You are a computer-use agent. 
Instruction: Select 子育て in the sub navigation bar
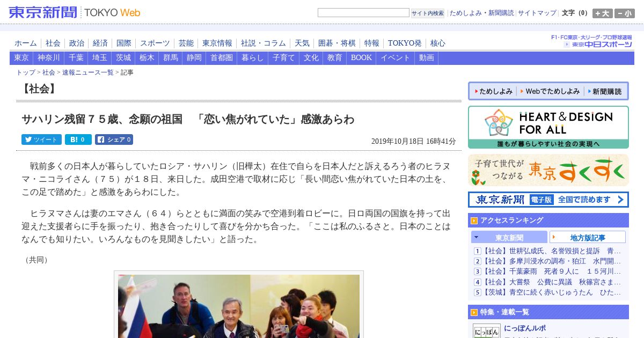[x=284, y=58]
